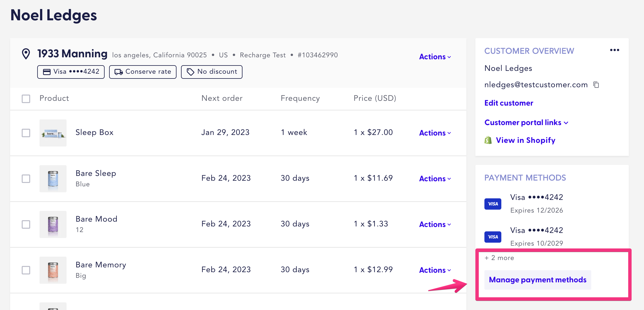Image resolution: width=644 pixels, height=310 pixels.
Task: Open the Actions dropdown for Bare Memory
Action: point(435,270)
